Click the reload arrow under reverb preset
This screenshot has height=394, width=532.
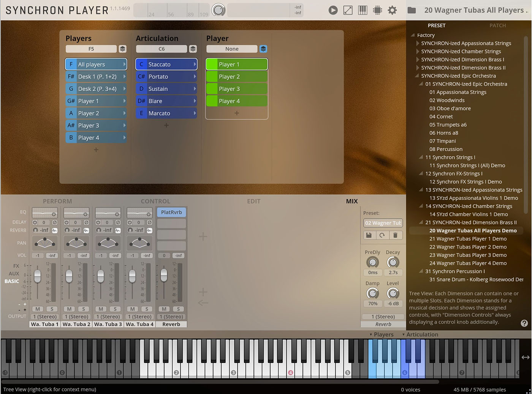[x=382, y=235]
